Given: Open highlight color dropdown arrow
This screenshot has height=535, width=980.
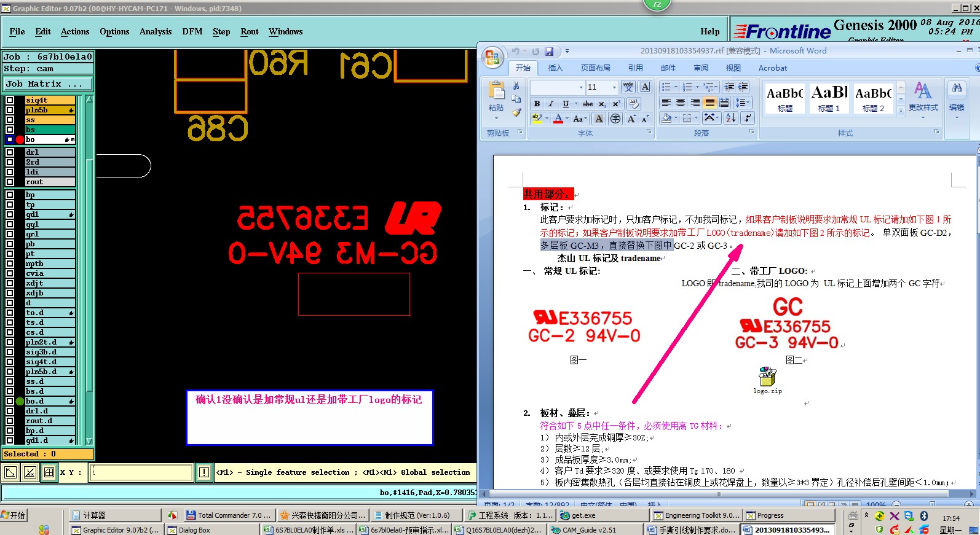Looking at the screenshot, I should pos(547,119).
